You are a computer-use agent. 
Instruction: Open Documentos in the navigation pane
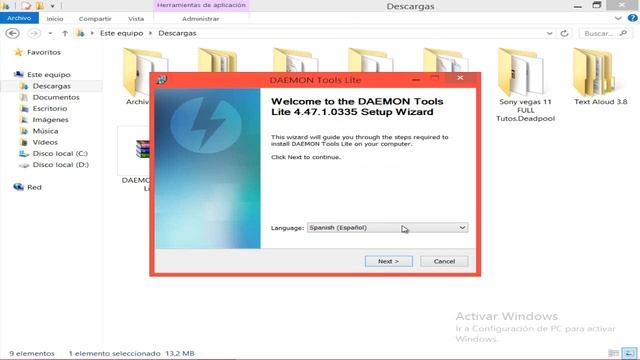[56, 97]
